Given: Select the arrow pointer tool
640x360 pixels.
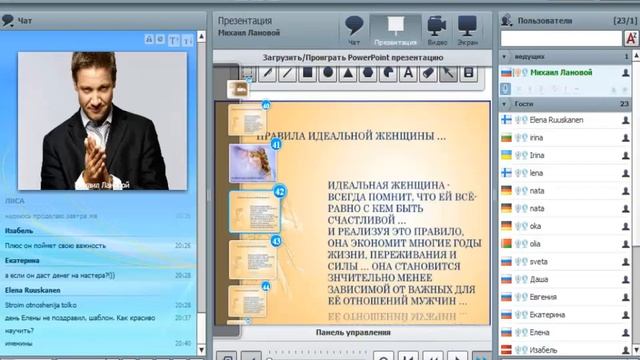Looking at the screenshot, I should click(448, 73).
